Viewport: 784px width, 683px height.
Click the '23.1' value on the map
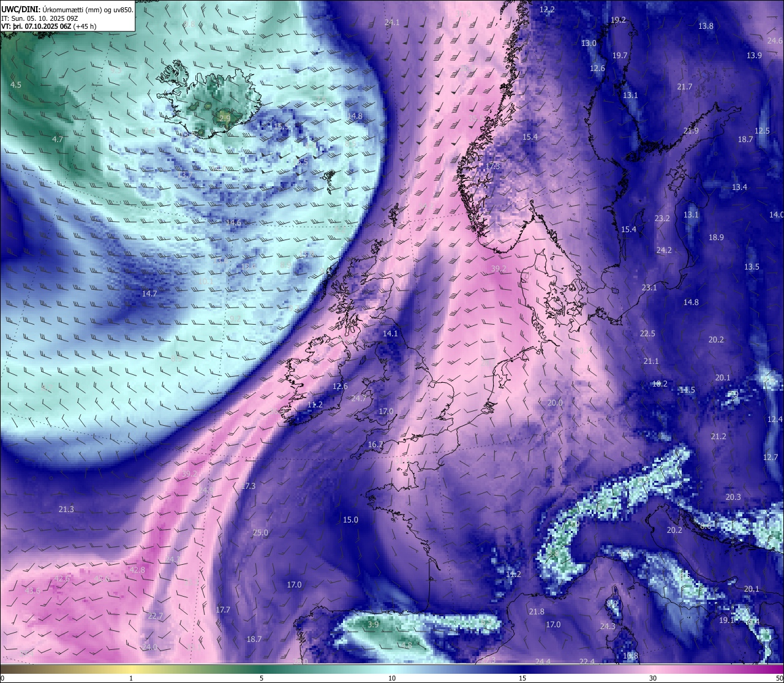click(649, 288)
